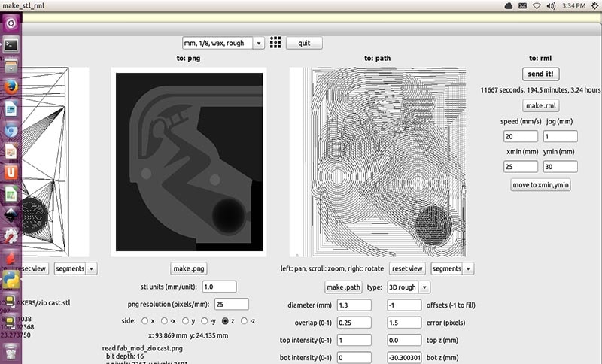
Task: Launch Inkscape from the dock
Action: (x=11, y=215)
